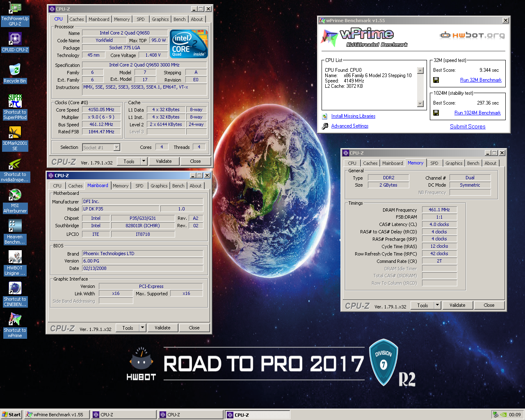
Task: Click the save icon for the 32M score
Action: [x=436, y=80]
